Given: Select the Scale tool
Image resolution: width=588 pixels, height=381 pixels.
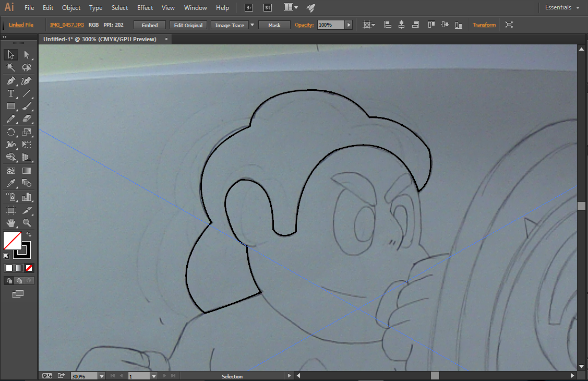Looking at the screenshot, I should [x=27, y=132].
